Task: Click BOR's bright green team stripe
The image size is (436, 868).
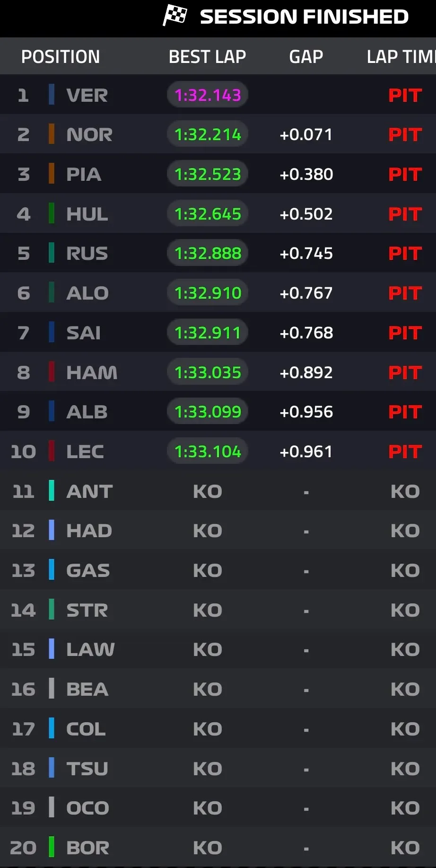Action: (x=52, y=848)
